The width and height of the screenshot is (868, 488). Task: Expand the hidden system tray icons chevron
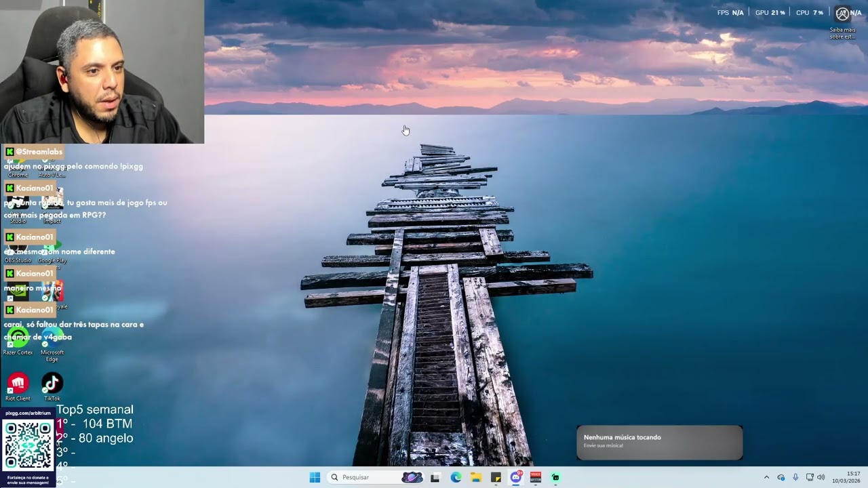click(x=766, y=477)
